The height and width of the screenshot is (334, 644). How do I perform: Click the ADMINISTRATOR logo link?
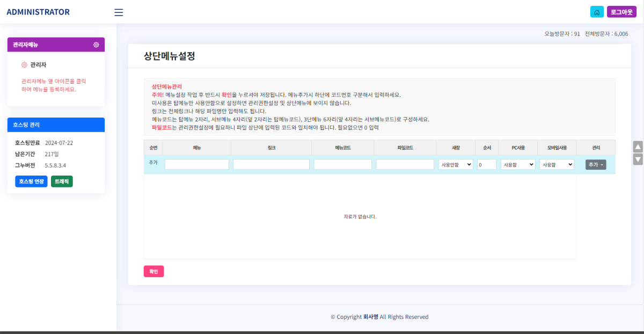[x=38, y=12]
